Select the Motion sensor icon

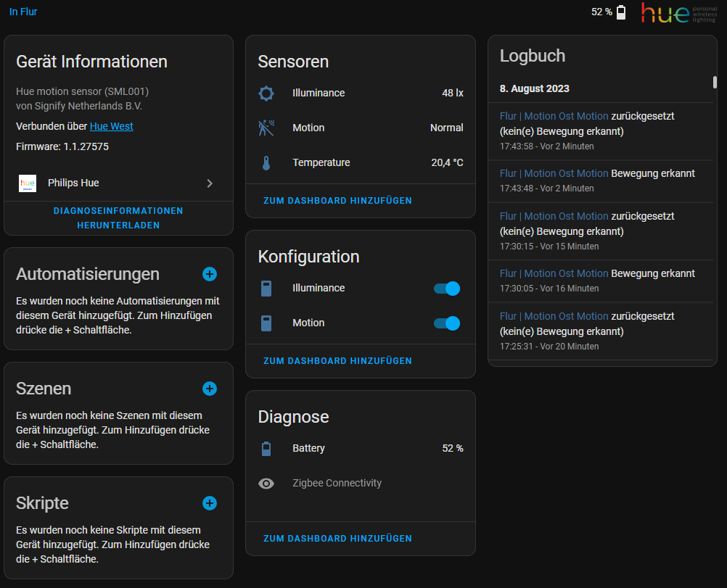pyautogui.click(x=266, y=128)
